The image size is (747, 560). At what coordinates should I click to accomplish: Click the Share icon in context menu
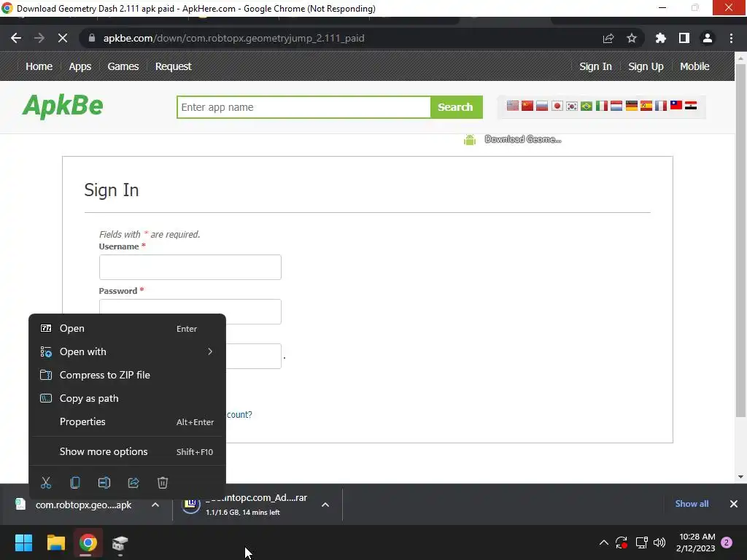(133, 483)
